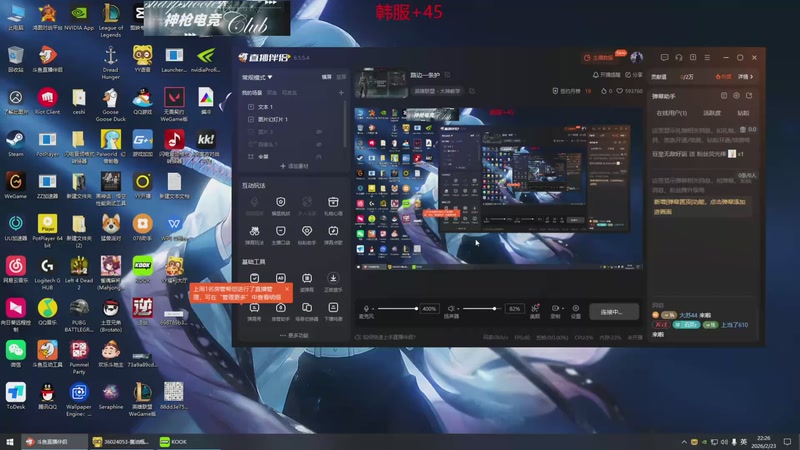Open the PUBG BATTLEGROUNDS desktop icon
Screen dimensions: 800x450
click(79, 315)
